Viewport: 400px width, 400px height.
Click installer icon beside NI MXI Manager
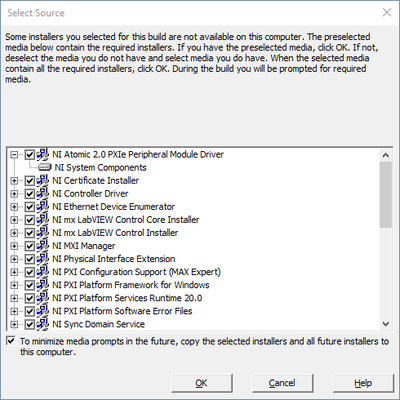coord(43,246)
